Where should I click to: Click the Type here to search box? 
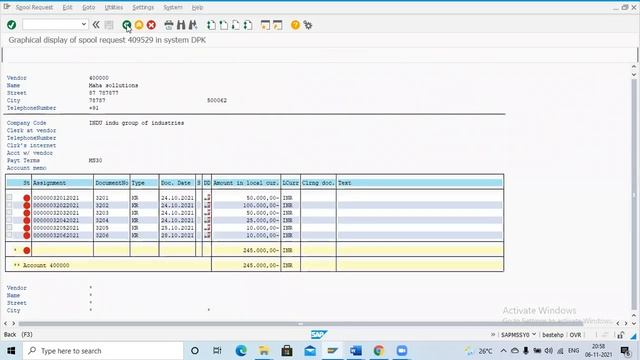103,351
